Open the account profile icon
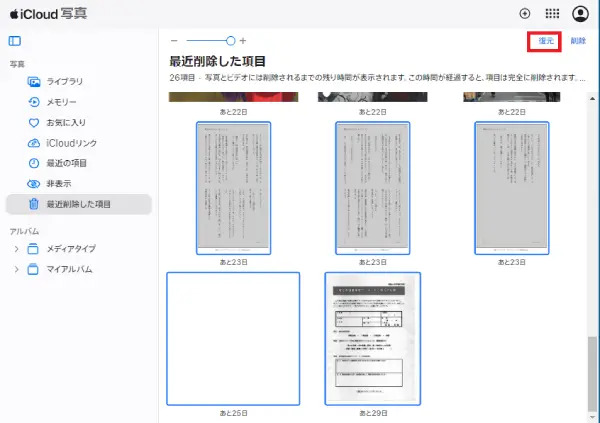 tap(580, 14)
